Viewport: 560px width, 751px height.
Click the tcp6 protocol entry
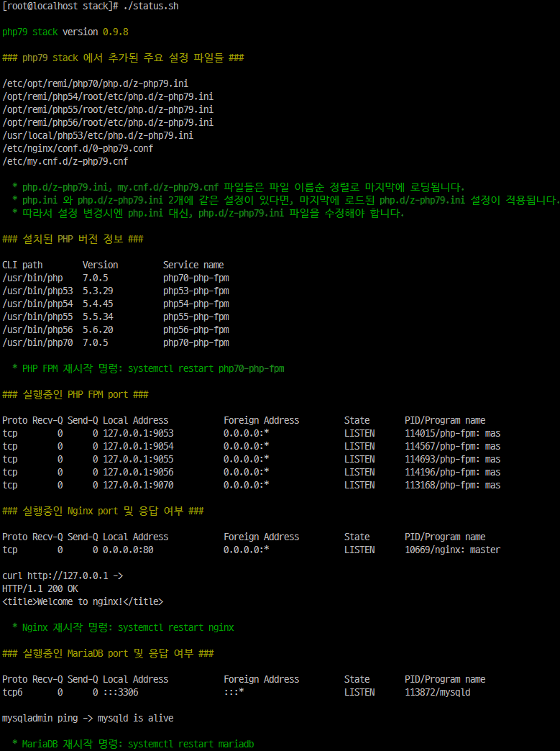12,692
